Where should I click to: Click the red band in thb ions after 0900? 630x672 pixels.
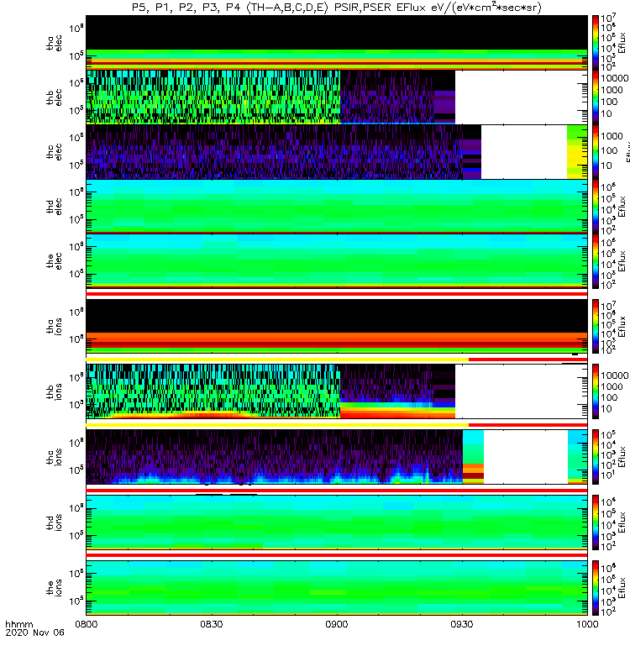(397, 415)
